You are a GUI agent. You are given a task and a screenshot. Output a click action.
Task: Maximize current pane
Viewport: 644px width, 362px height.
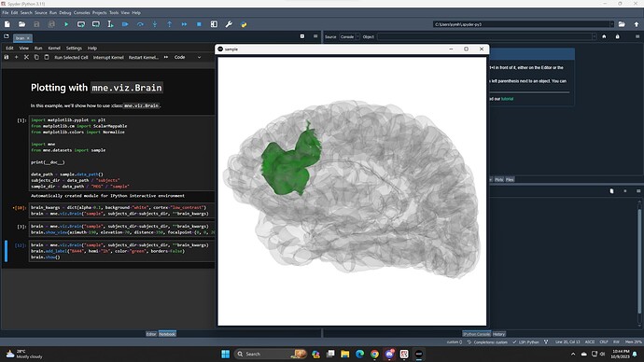pos(214,24)
